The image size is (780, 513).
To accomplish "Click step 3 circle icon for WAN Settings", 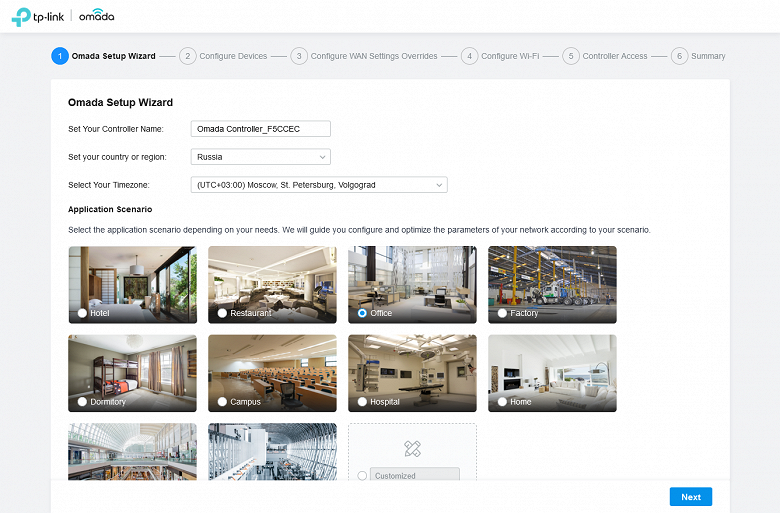I will (x=299, y=56).
